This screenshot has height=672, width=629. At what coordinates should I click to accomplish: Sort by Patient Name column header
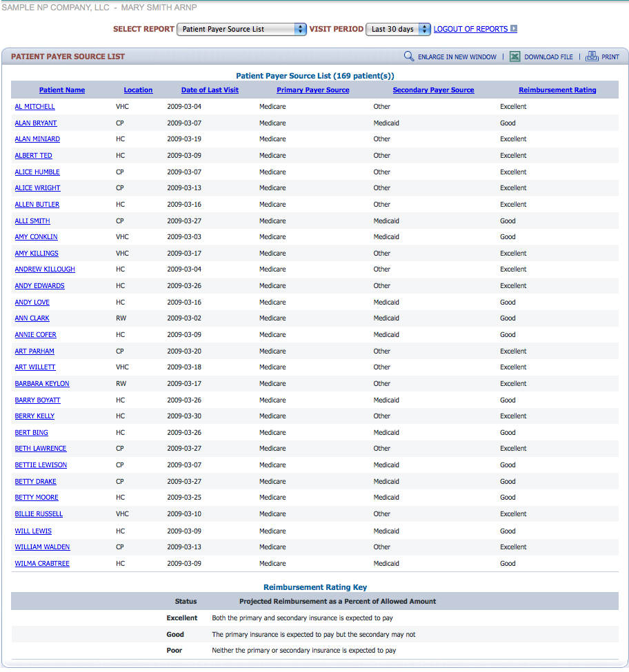pyautogui.click(x=62, y=90)
